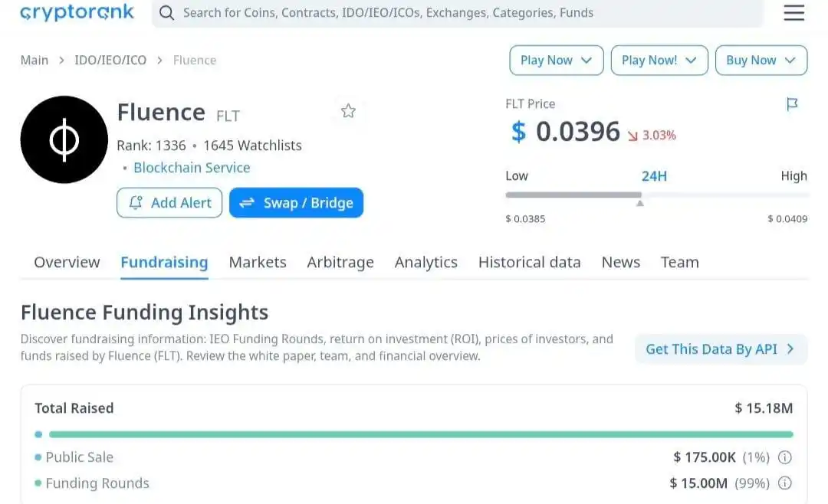
Task: Open info icon for Public Sale
Action: 785,457
